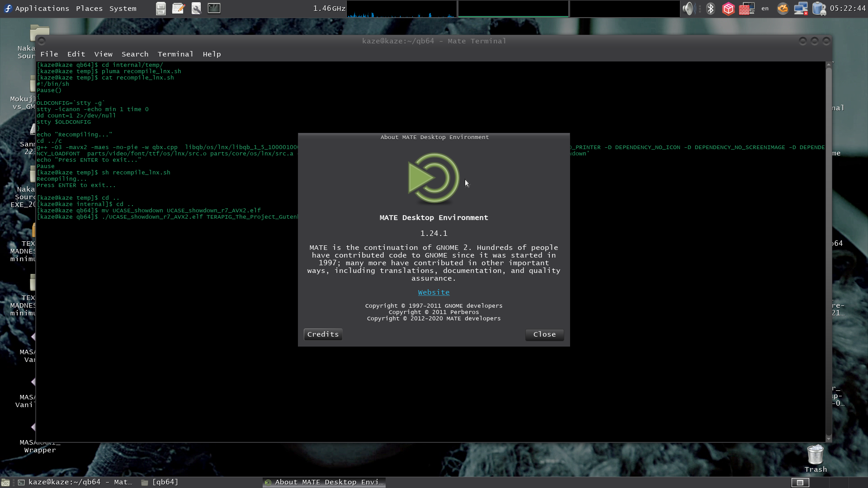The height and width of the screenshot is (488, 868).
Task: Launch terminal from the panel icon
Action: (x=214, y=8)
